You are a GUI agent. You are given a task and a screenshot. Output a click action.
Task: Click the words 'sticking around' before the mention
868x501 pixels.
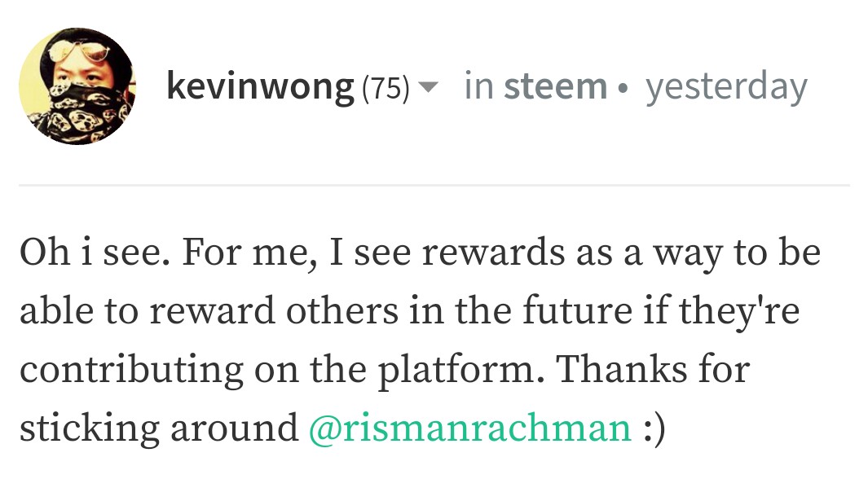pos(160,428)
